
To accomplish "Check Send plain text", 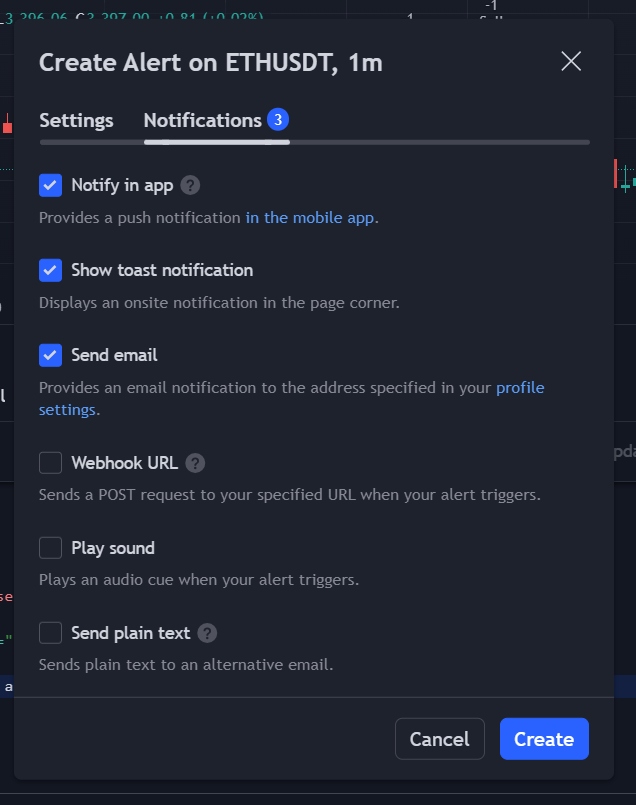I will (x=50, y=633).
